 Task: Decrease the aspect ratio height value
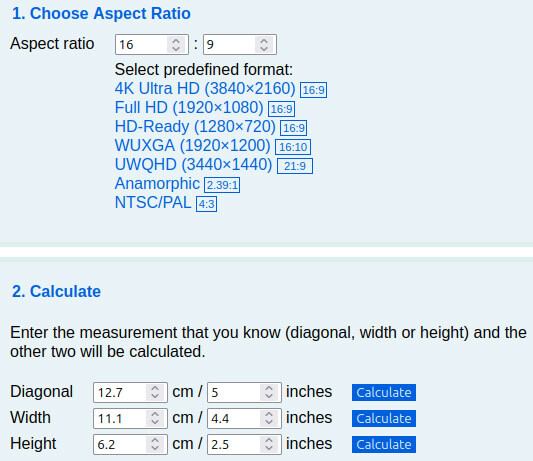264,49
